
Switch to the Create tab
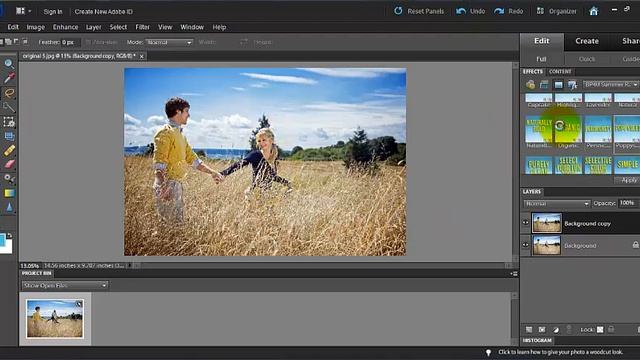[587, 41]
